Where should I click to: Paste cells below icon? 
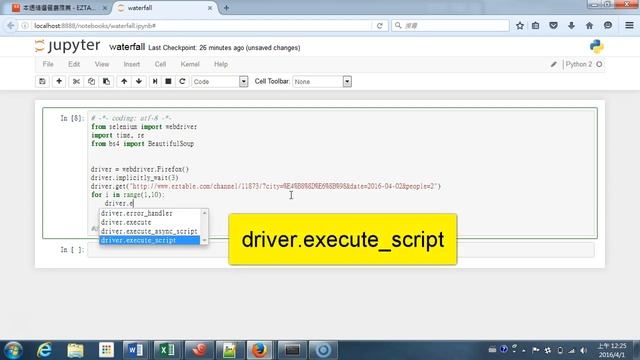point(106,81)
